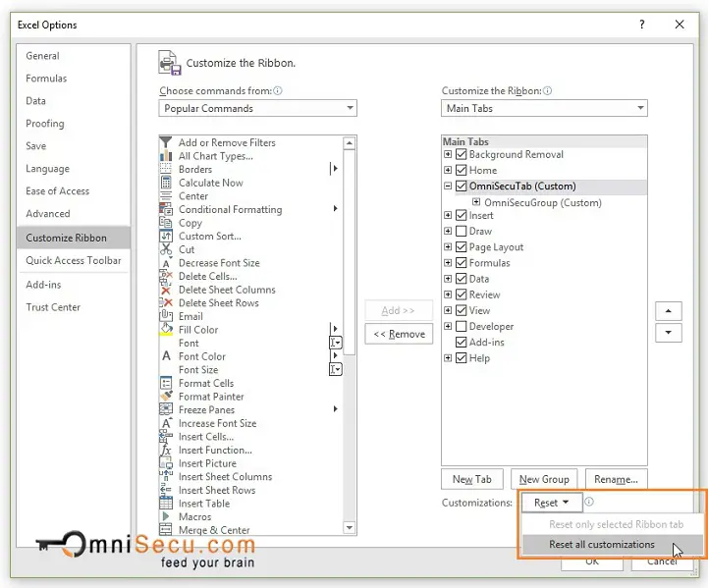Open the Customize the Ribbon Main Tabs dropdown

(x=544, y=108)
